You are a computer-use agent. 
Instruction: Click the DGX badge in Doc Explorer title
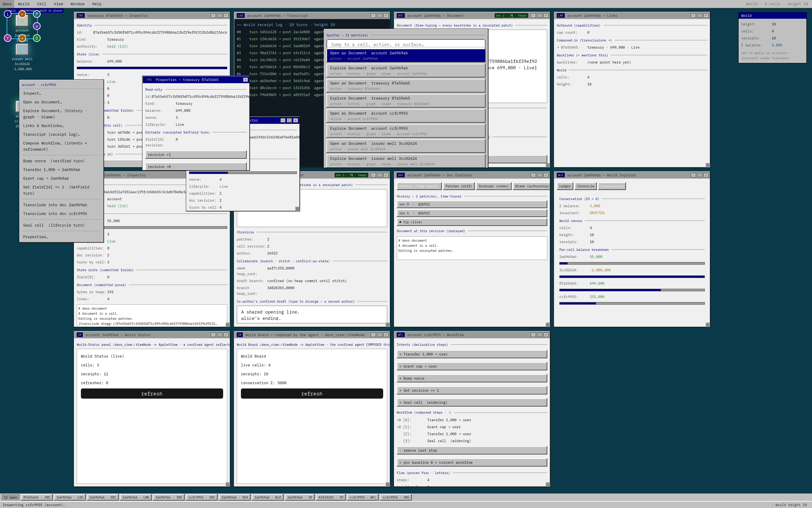click(x=401, y=175)
